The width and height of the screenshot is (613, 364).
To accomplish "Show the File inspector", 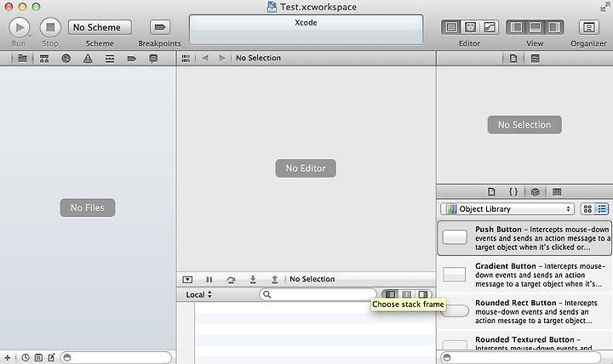I will (x=513, y=59).
